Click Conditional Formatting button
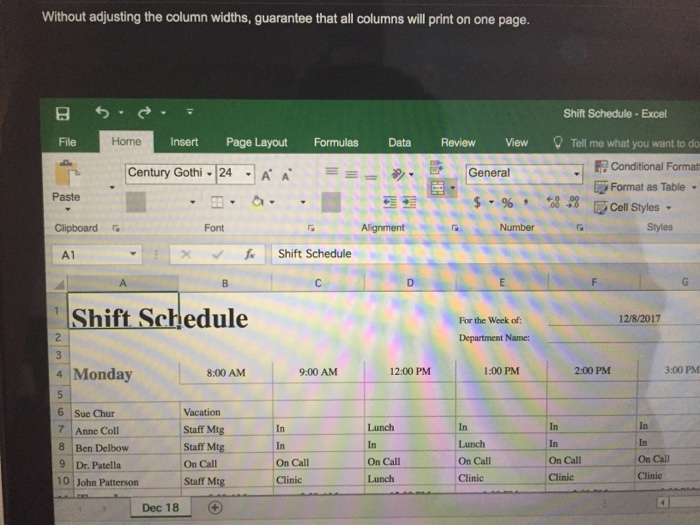The image size is (700, 525). pyautogui.click(x=647, y=167)
